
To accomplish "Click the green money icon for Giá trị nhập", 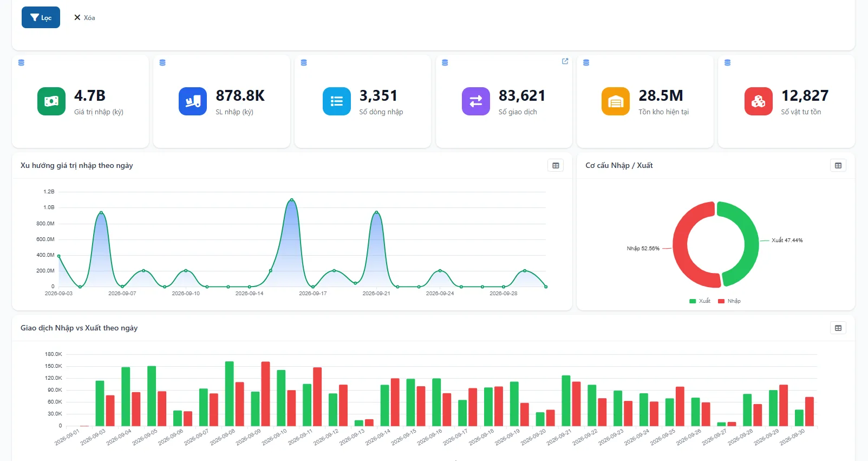I will click(51, 101).
